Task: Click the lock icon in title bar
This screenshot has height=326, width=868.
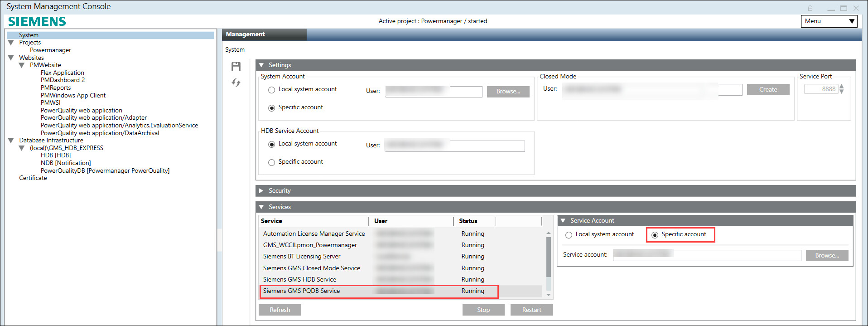Action: pyautogui.click(x=810, y=8)
